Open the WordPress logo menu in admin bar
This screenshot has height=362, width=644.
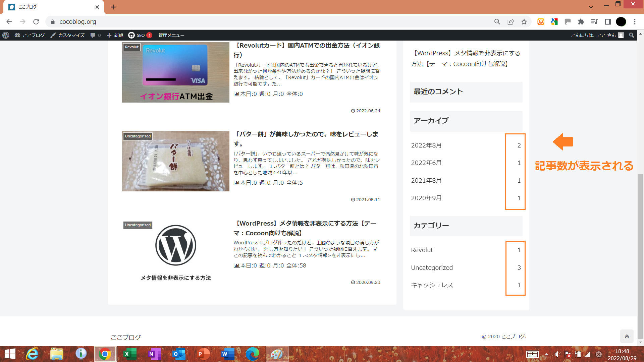6,35
